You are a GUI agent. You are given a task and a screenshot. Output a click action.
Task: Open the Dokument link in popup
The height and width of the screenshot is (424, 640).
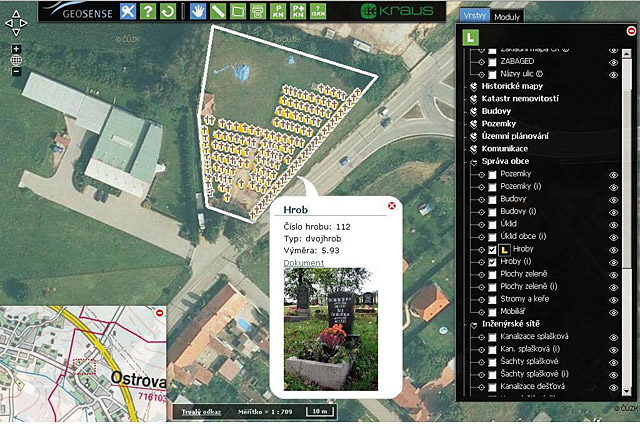pyautogui.click(x=303, y=263)
